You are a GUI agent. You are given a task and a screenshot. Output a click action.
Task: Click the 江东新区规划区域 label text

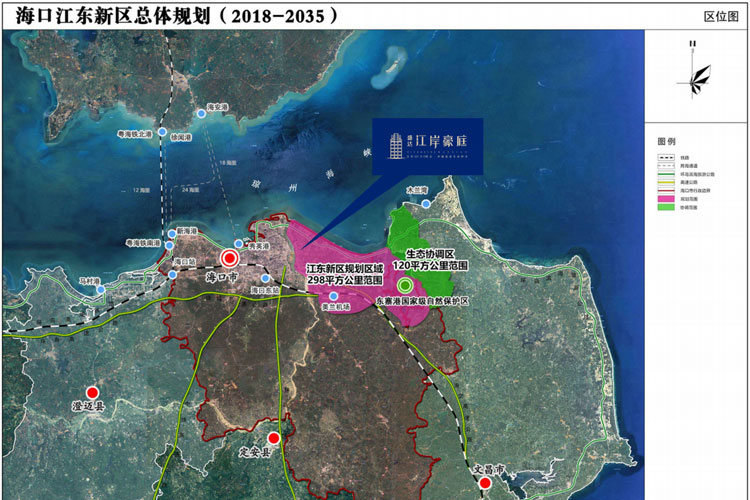coord(344,270)
